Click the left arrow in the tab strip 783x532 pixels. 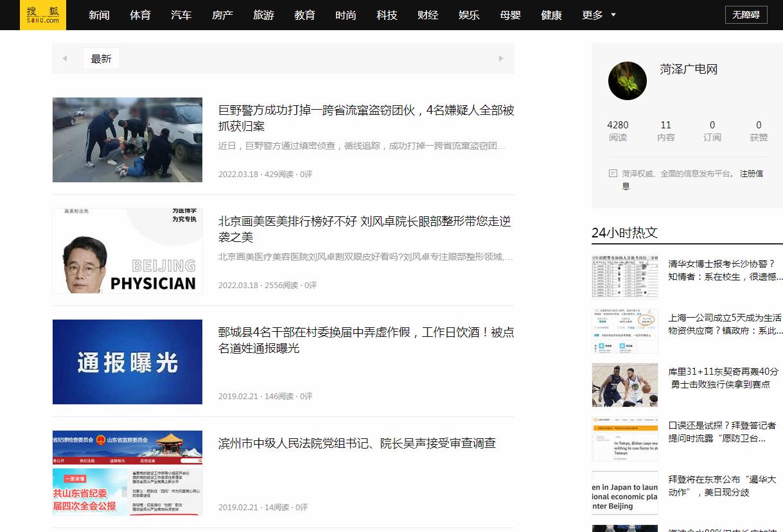click(x=65, y=58)
